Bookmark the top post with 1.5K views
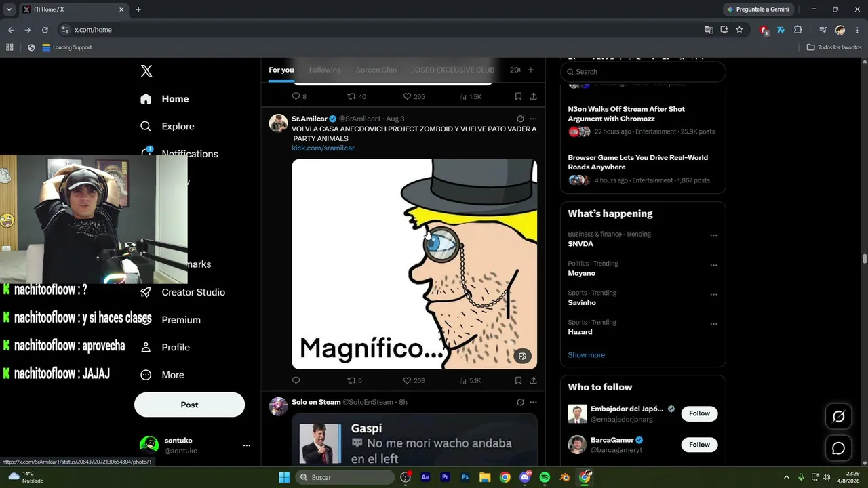This screenshot has width=868, height=488. point(518,96)
